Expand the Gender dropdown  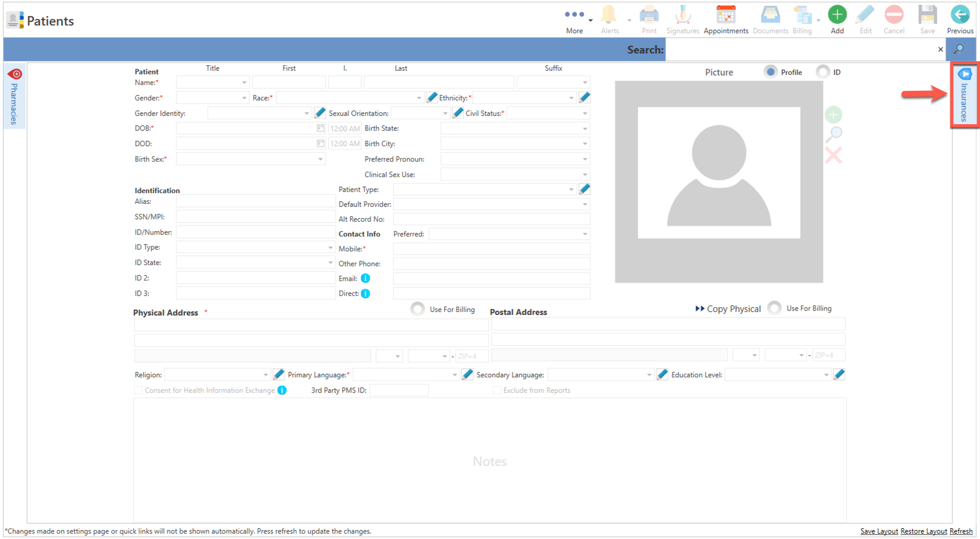click(x=244, y=98)
